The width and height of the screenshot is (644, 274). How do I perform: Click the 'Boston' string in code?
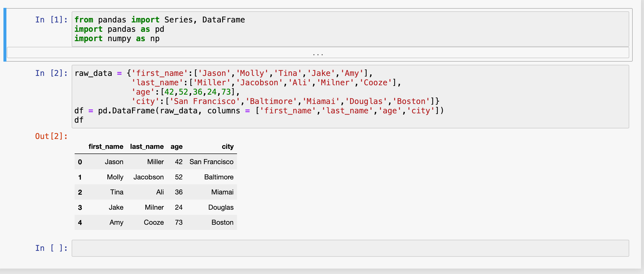coord(411,102)
